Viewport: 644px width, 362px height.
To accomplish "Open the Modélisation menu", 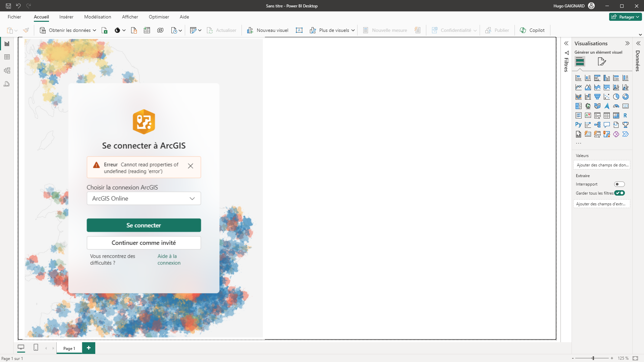I will (98, 17).
